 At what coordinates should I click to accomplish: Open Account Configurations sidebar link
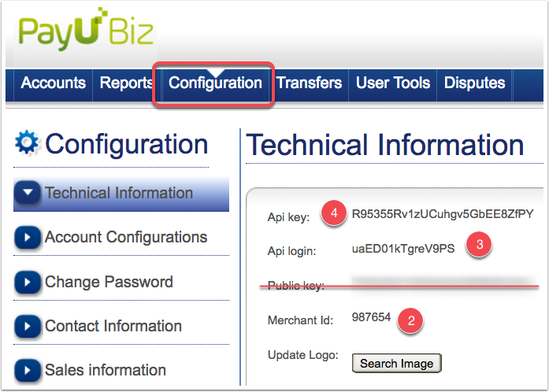click(126, 237)
